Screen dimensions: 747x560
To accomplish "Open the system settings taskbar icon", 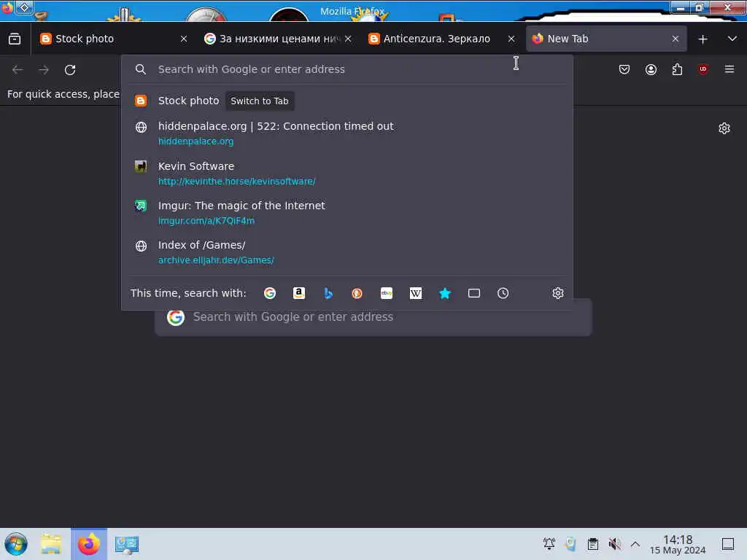I will click(127, 544).
